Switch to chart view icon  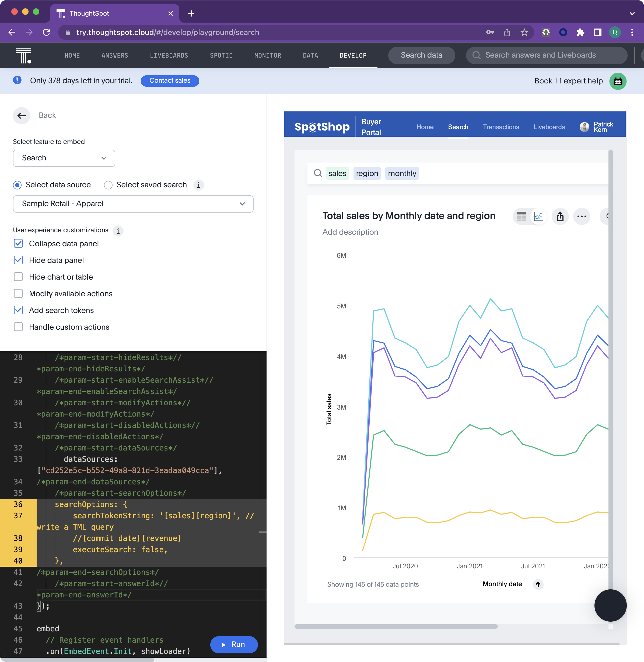coord(538,216)
